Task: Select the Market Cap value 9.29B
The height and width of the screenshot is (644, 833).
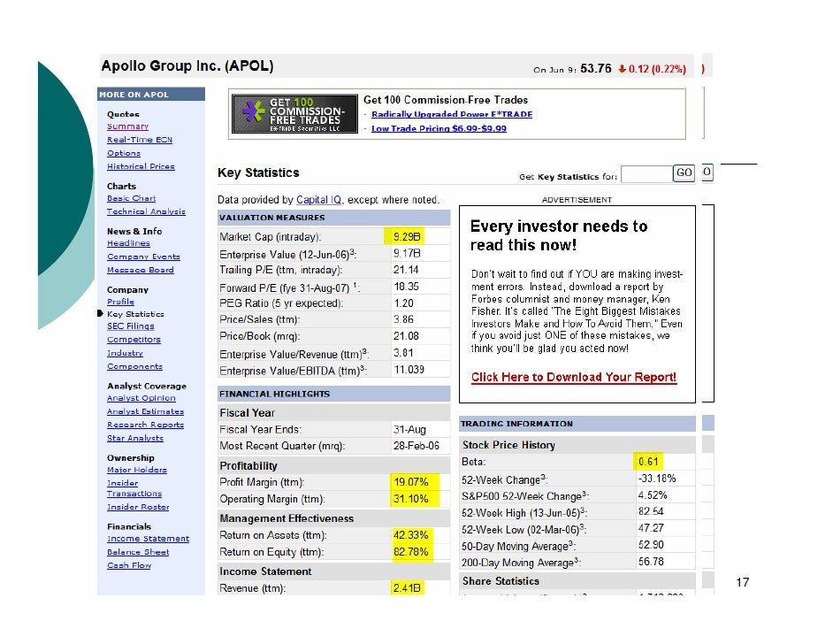Action: pyautogui.click(x=407, y=237)
